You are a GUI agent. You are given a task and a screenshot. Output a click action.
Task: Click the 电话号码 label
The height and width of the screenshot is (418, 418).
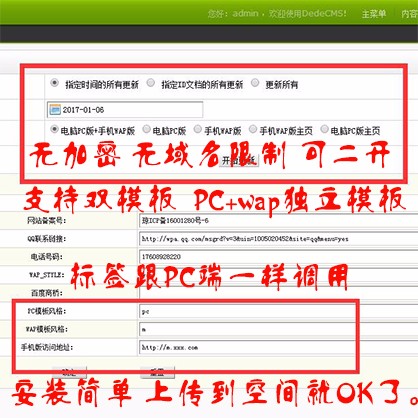point(47,257)
